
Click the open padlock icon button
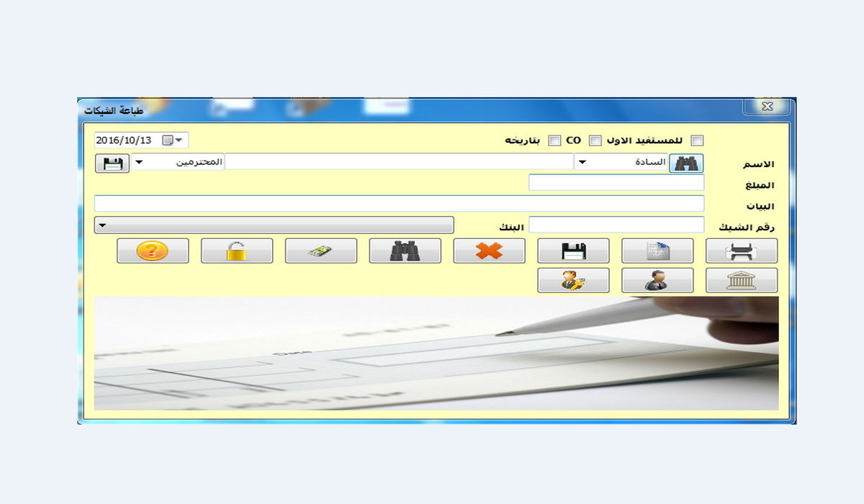pyautogui.click(x=236, y=251)
